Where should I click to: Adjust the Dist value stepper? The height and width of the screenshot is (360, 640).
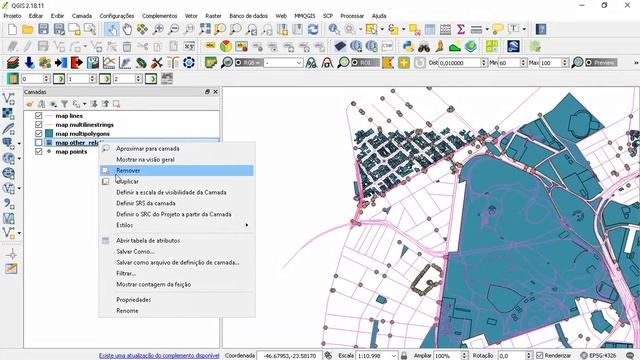click(x=484, y=63)
